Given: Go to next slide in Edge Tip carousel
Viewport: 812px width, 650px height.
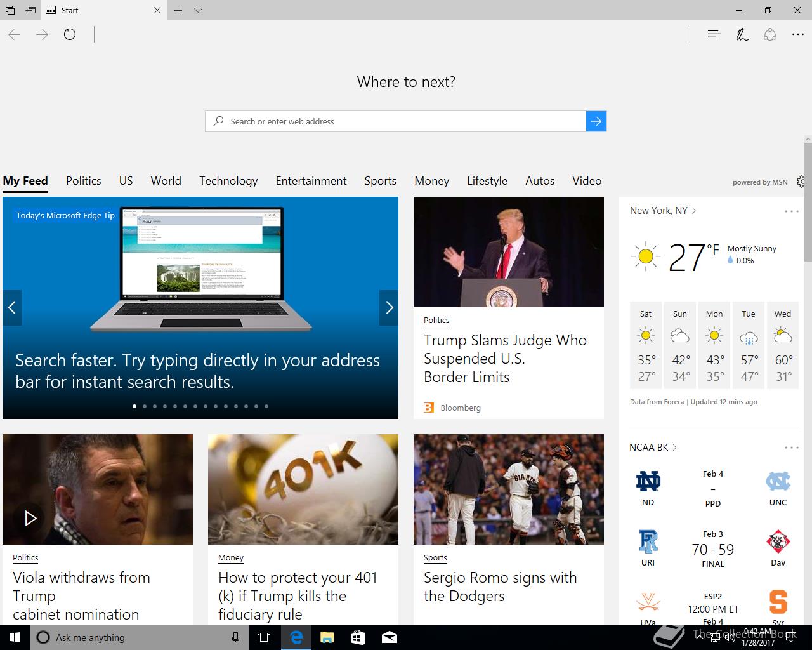Looking at the screenshot, I should [x=389, y=308].
